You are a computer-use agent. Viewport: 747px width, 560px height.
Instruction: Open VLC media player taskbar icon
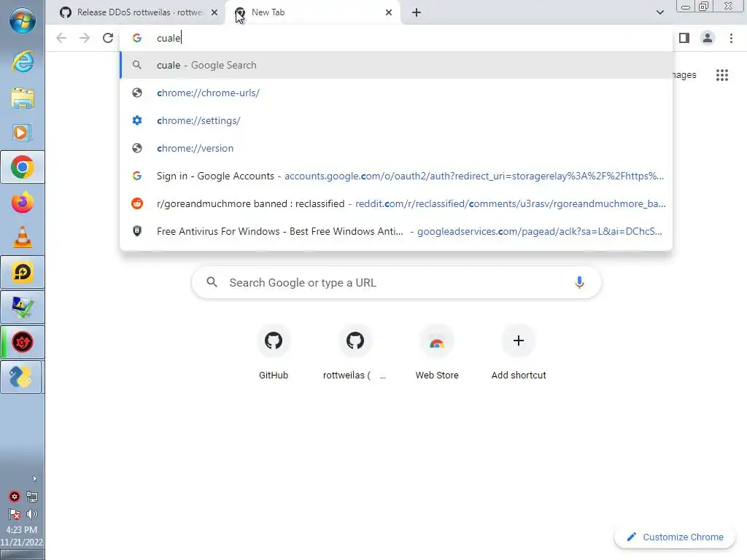[23, 237]
